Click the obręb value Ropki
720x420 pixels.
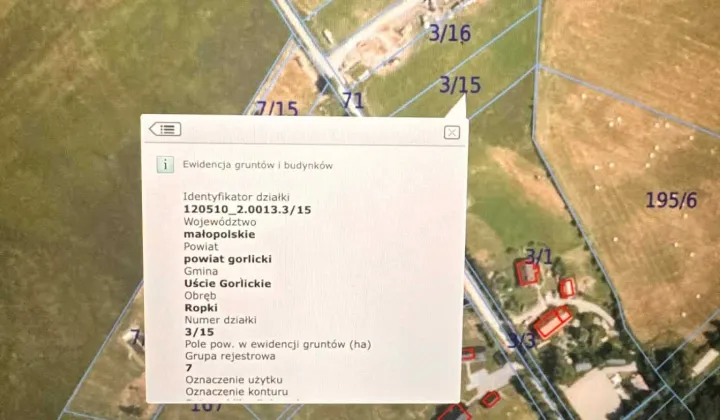point(201,308)
